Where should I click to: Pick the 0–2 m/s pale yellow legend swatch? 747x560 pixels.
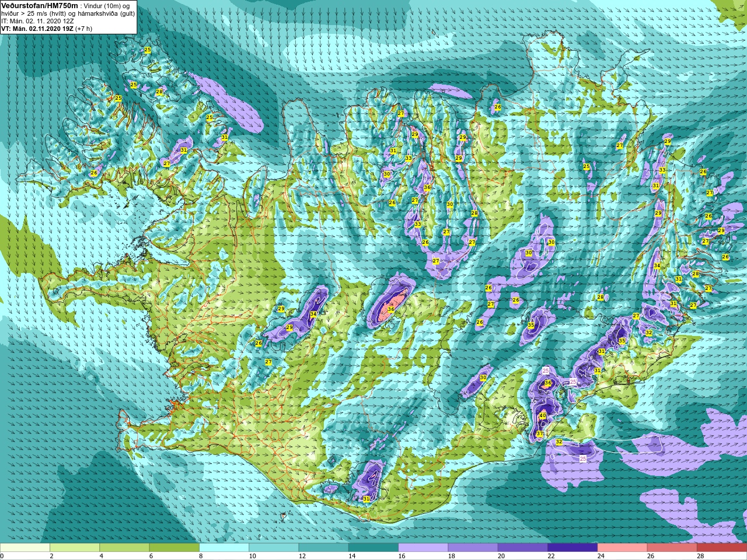(x=25, y=547)
